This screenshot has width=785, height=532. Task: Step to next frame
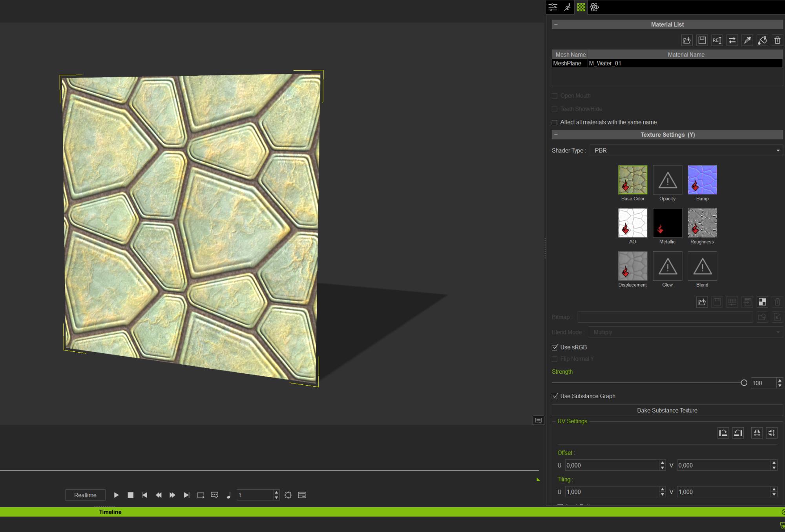172,495
